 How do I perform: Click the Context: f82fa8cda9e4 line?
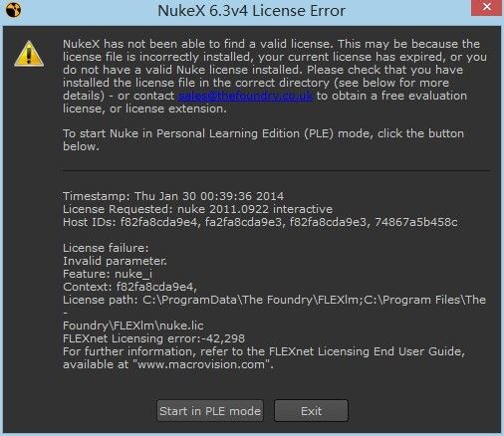(x=129, y=287)
